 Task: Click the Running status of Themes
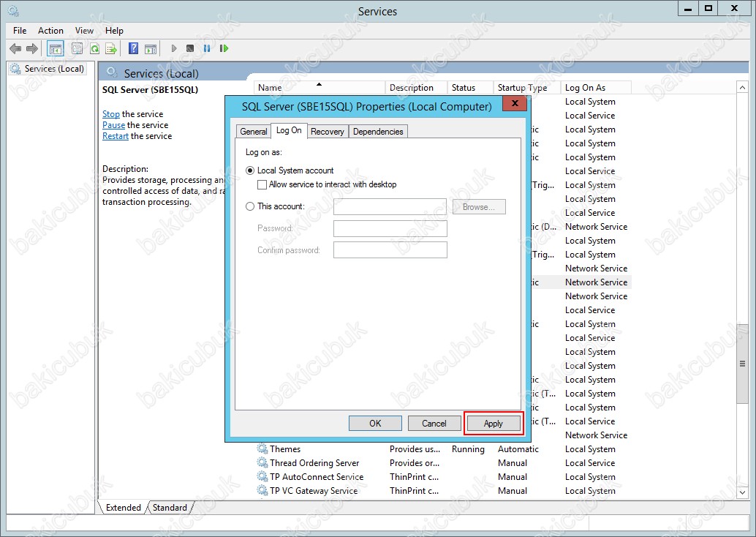point(468,448)
